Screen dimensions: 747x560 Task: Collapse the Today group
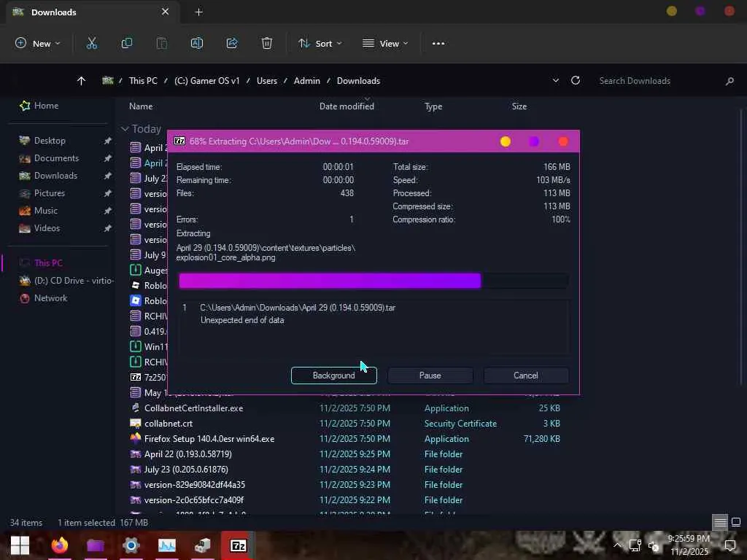point(125,129)
